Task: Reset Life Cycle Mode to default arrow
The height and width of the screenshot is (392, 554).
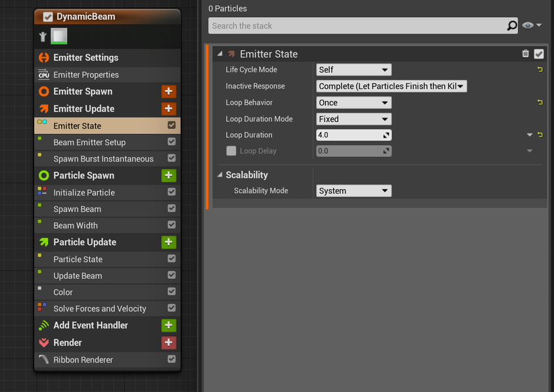Action: pos(540,69)
